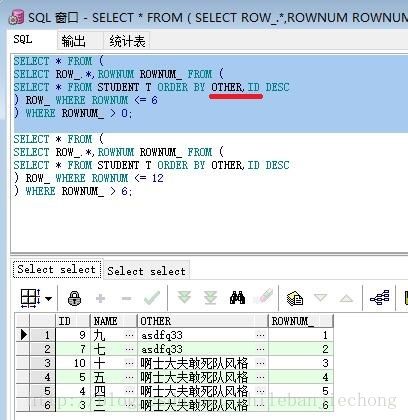Image resolution: width=408 pixels, height=420 pixels.
Task: Click the ROWNUM_ column header
Action: click(301, 321)
